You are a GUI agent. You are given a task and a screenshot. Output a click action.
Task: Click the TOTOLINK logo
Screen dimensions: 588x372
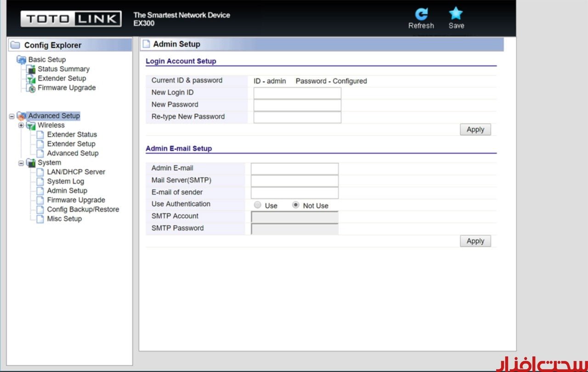click(71, 19)
